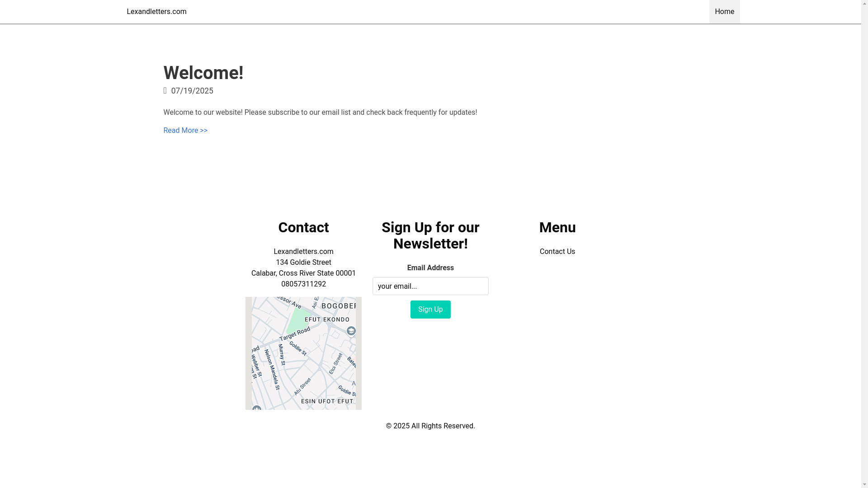Screen dimensions: 868x488
Task: Click the scrollbar up arrow
Action: click(x=864, y=4)
